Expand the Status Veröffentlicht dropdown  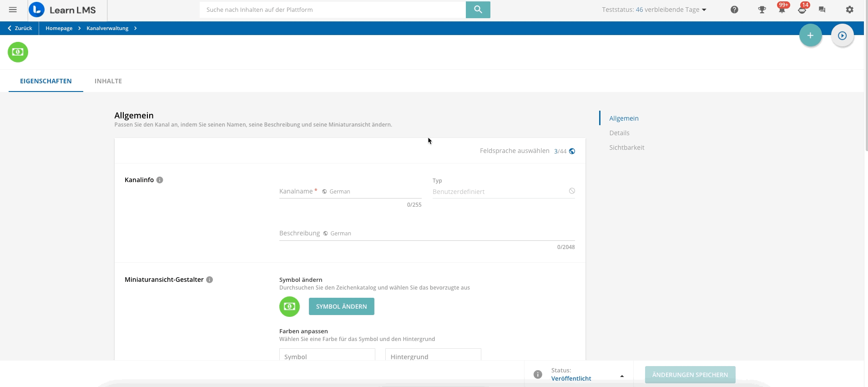coord(621,376)
